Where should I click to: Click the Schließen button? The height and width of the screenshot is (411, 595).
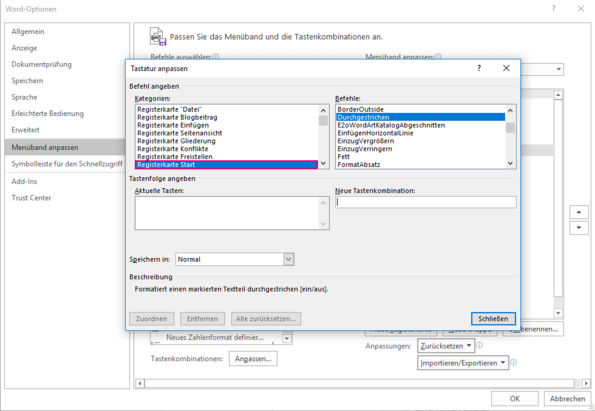493,319
